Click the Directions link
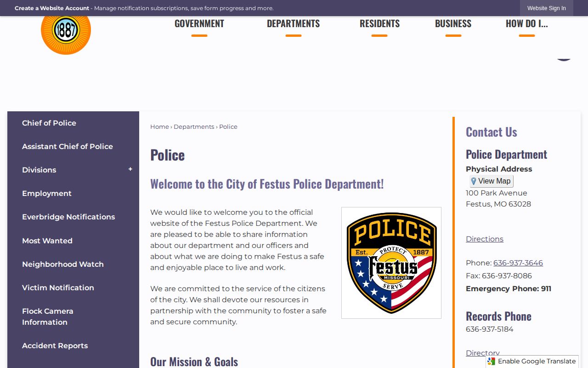Image resolution: width=588 pixels, height=368 pixels. click(x=485, y=239)
